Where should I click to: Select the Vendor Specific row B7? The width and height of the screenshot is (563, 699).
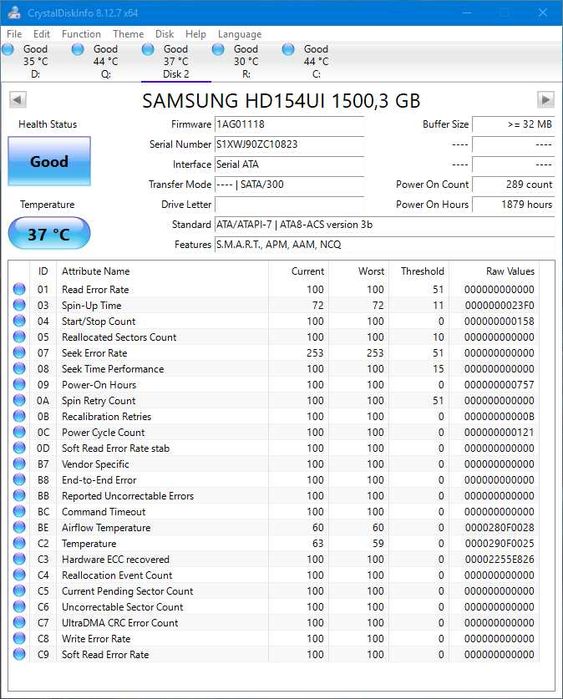tap(274, 464)
